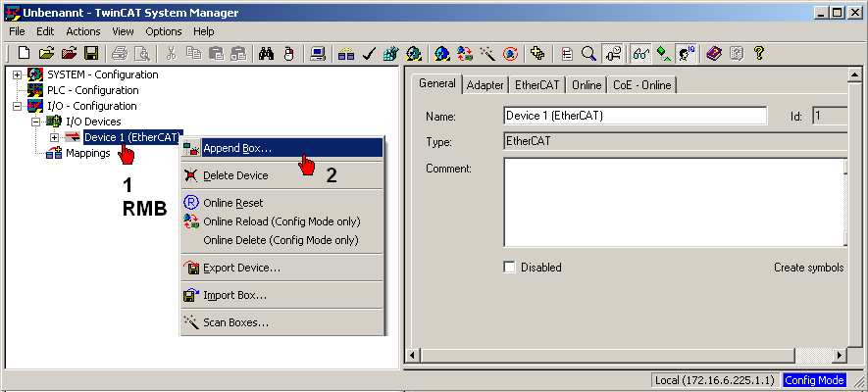Open the Options menu

click(x=164, y=31)
